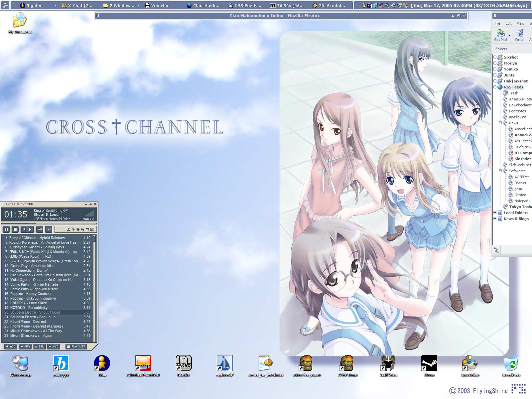The width and height of the screenshot is (532, 399).
Task: Click the REM button in playlist
Action: point(25,346)
